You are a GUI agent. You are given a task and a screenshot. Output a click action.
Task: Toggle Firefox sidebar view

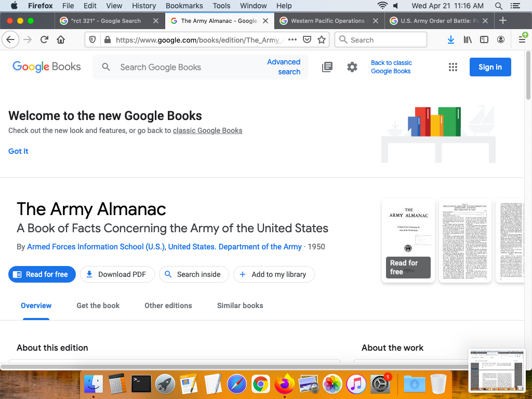(x=484, y=40)
